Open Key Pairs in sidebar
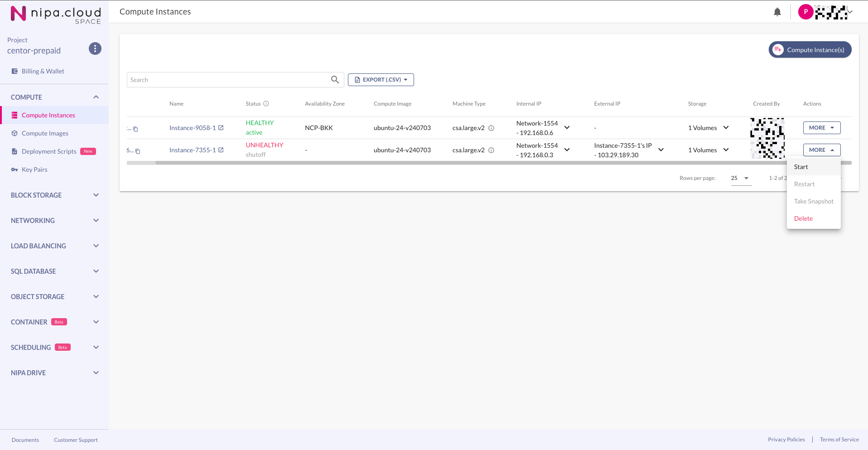This screenshot has height=450, width=868. click(x=54, y=169)
